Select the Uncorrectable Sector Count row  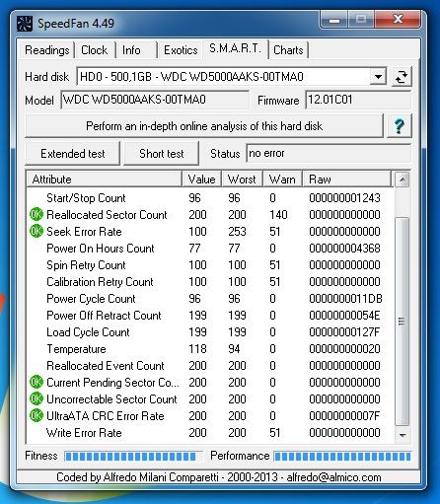(209, 399)
